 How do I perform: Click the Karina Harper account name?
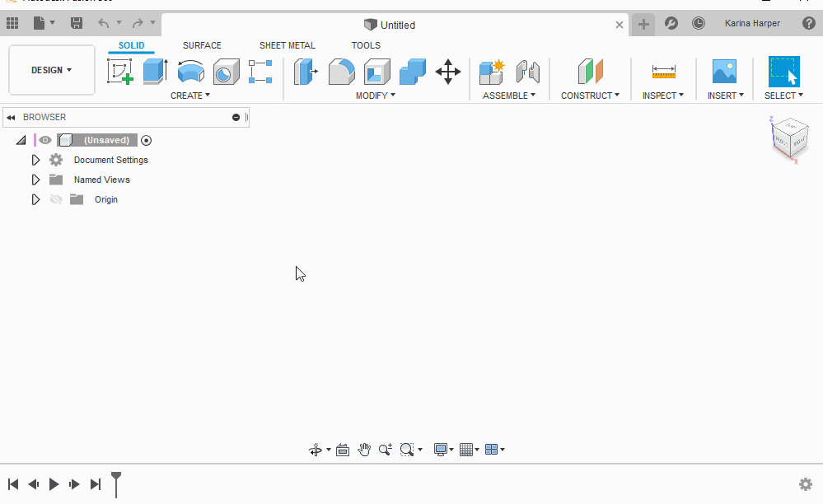[x=752, y=23]
